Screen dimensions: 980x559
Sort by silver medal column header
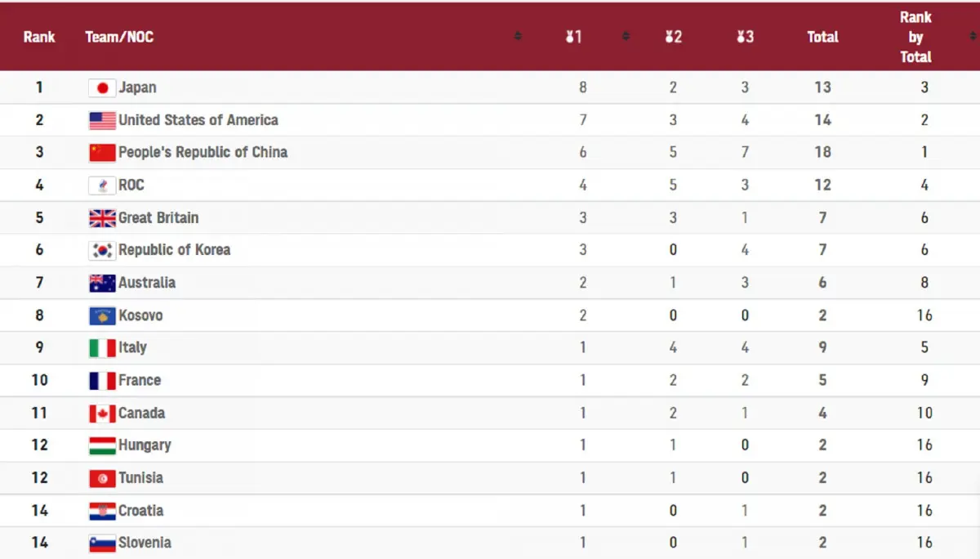[673, 37]
